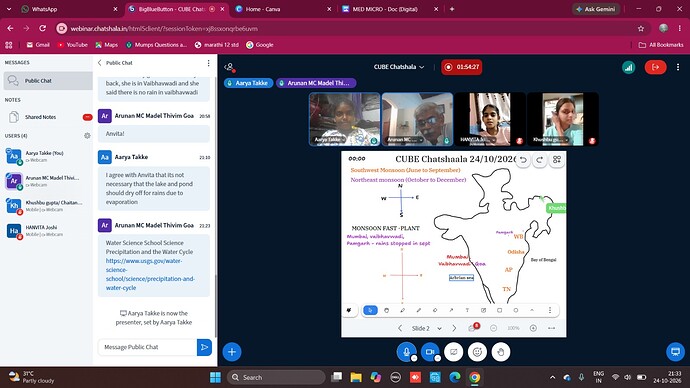Switch to MED MICRO Doc browser tab

[389, 9]
